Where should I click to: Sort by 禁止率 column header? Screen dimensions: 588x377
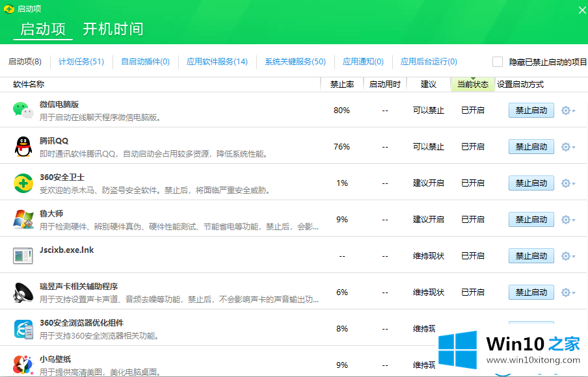click(342, 84)
